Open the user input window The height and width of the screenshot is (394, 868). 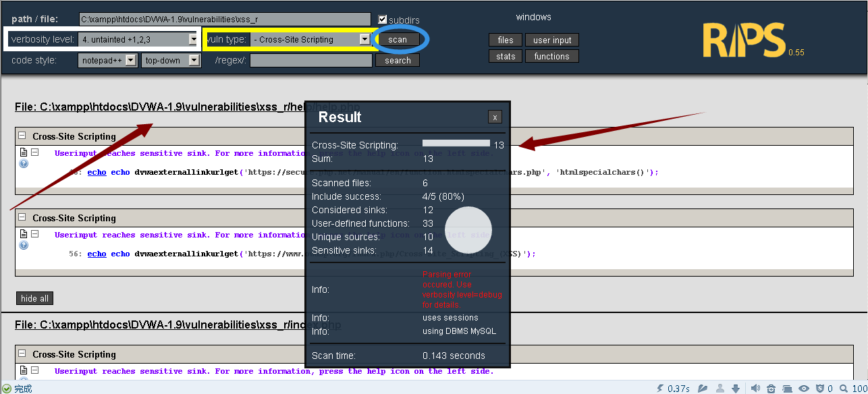[x=552, y=40]
